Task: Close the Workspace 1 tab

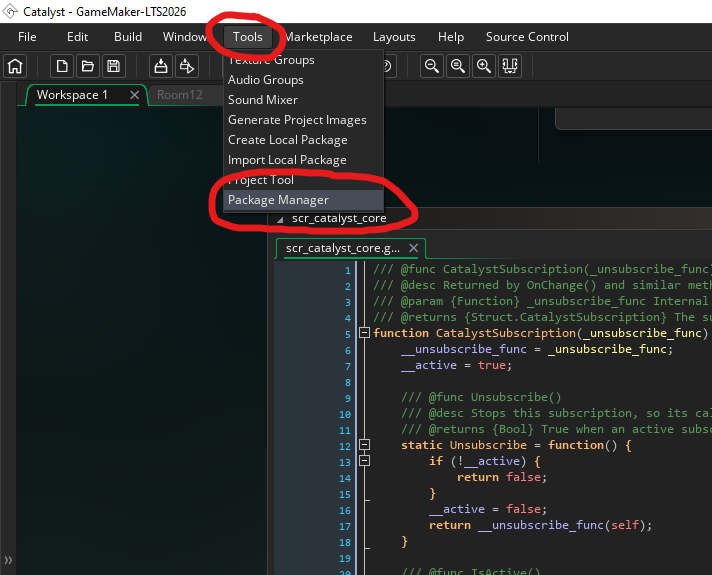Action: (134, 95)
